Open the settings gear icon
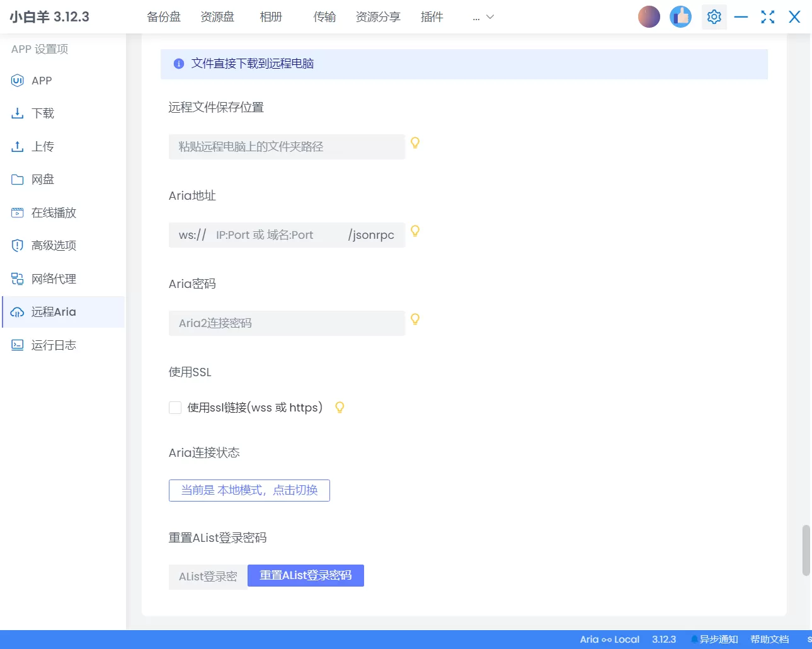Image resolution: width=812 pixels, height=649 pixels. pos(714,16)
